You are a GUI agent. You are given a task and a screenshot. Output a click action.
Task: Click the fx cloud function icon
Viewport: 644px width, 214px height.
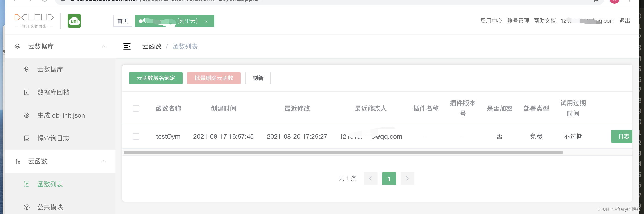pyautogui.click(x=17, y=161)
